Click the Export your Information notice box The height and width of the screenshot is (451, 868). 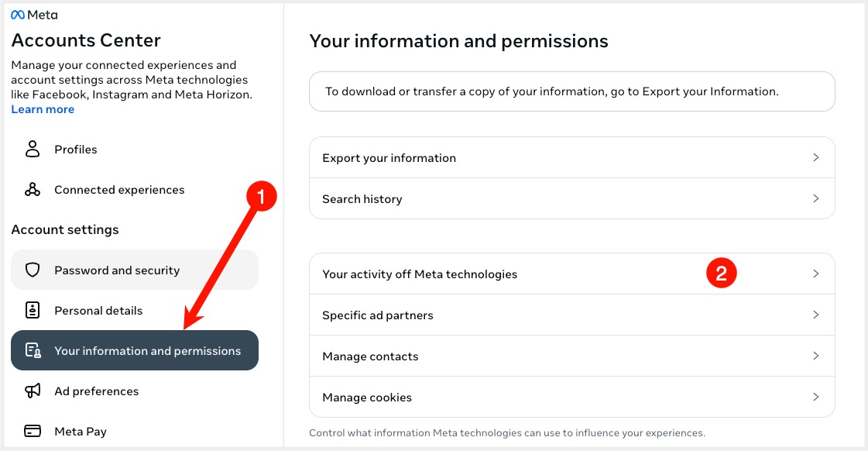[x=571, y=91]
